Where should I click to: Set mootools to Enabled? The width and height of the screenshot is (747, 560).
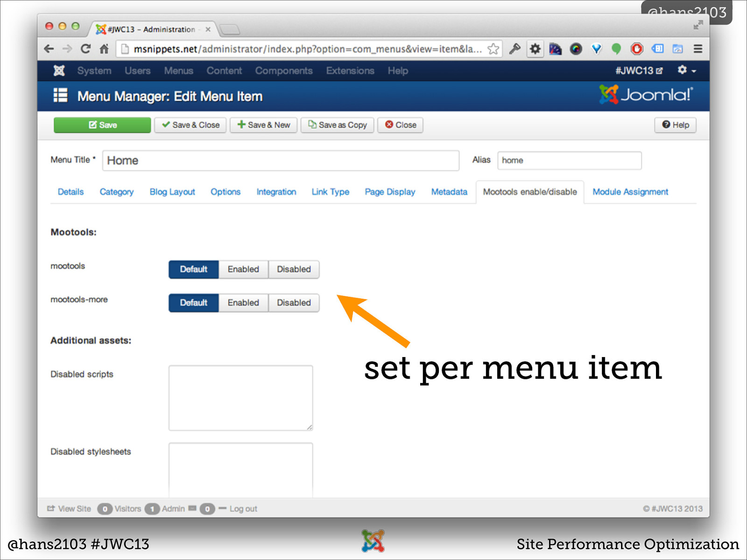243,269
